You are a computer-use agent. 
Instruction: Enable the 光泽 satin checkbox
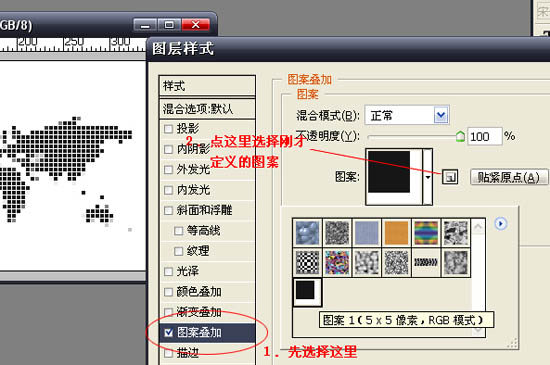[168, 271]
